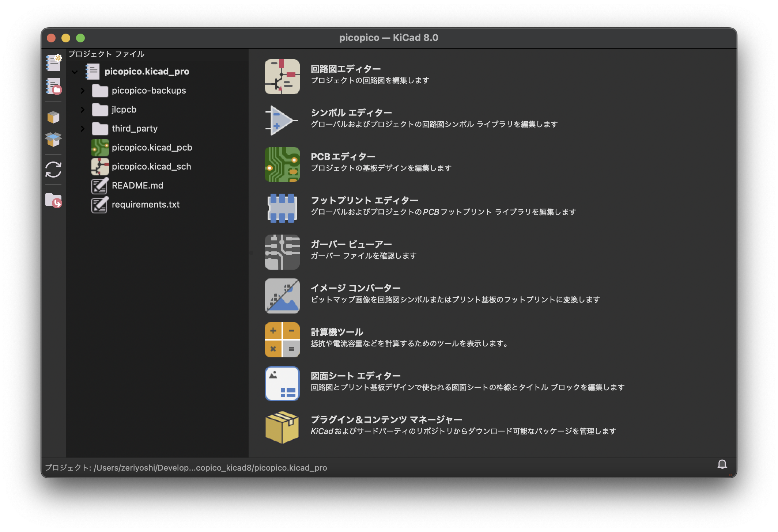Open the Gerber Viewer (ガーバー ビューアー) icon
778x532 pixels.
tap(282, 252)
